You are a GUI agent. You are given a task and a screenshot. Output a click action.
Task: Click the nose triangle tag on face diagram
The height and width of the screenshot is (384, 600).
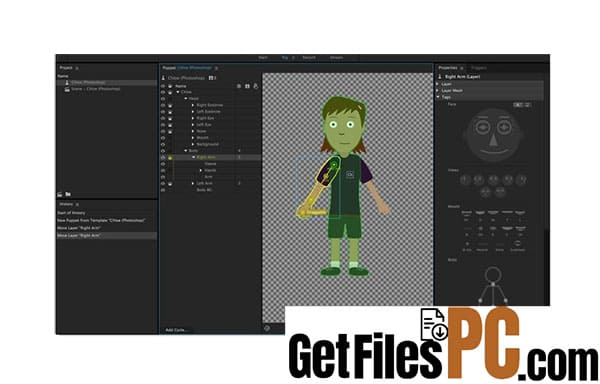[494, 140]
